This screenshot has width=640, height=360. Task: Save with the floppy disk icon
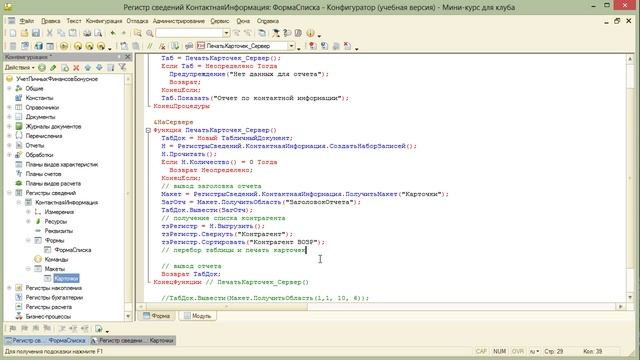(x=36, y=33)
